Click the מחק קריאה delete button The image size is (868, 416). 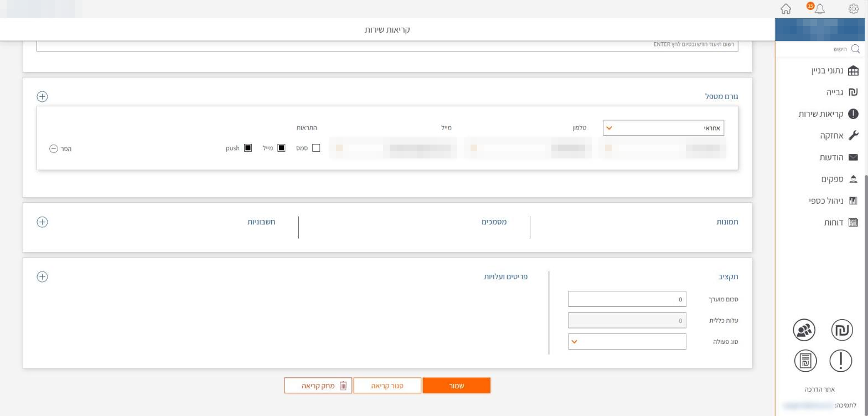point(318,386)
